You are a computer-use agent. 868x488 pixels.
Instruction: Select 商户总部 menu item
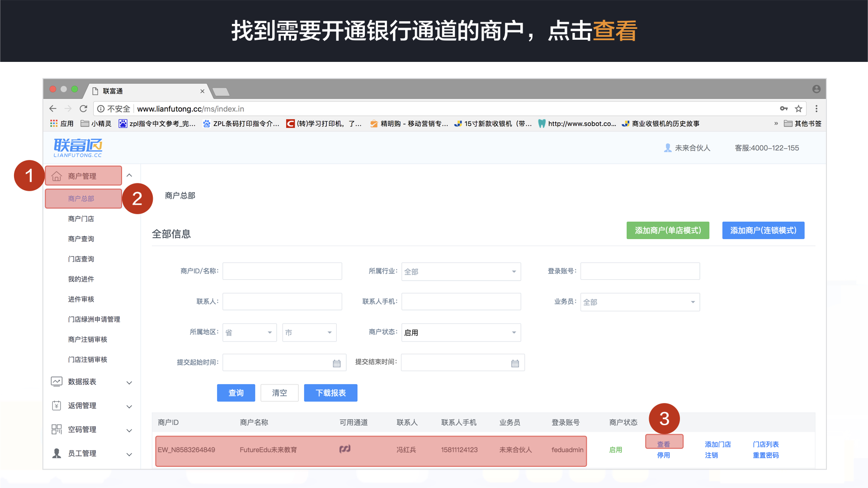point(83,198)
